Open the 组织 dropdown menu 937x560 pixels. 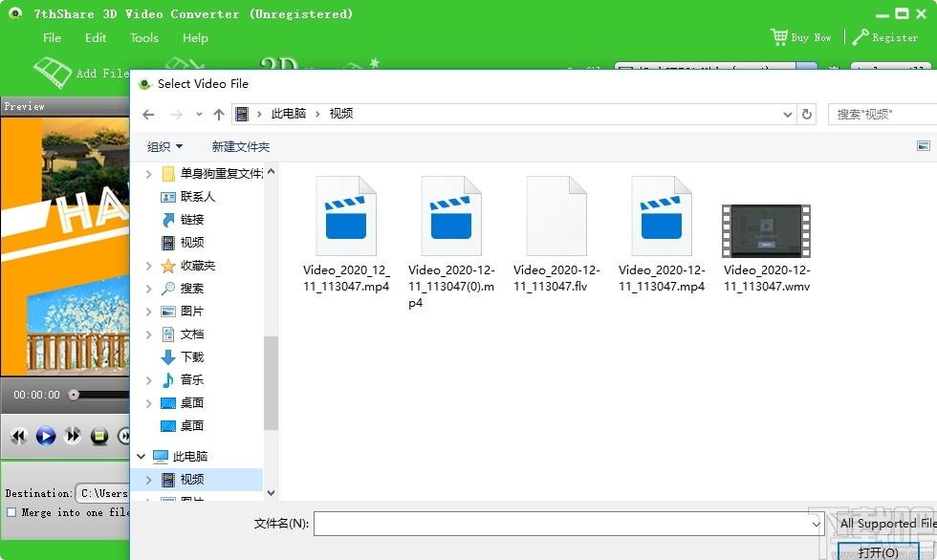click(164, 146)
